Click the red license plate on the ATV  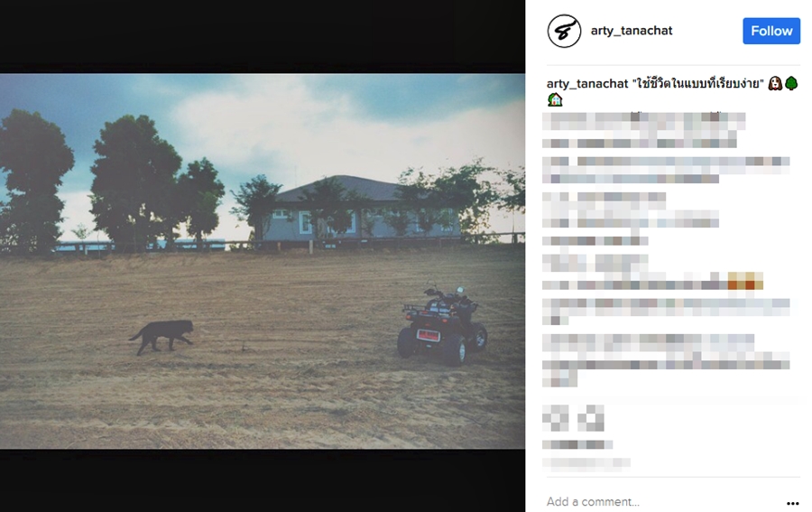pos(428,335)
